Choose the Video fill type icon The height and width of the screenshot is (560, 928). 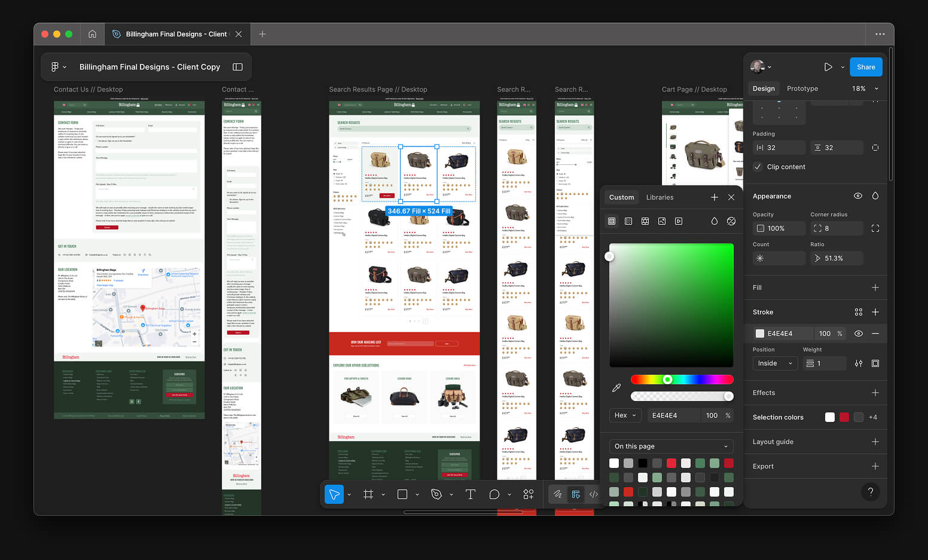click(679, 221)
